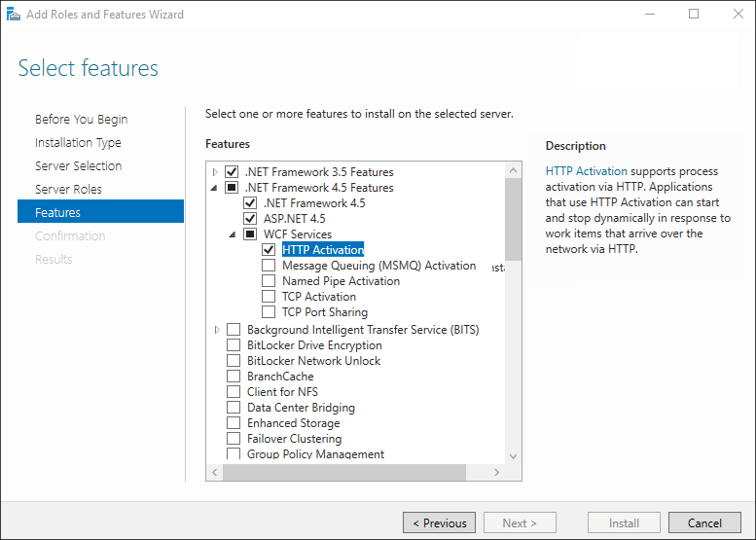Screen dimensions: 756x540
Task: Go to the Server Roles step
Action: [x=68, y=189]
